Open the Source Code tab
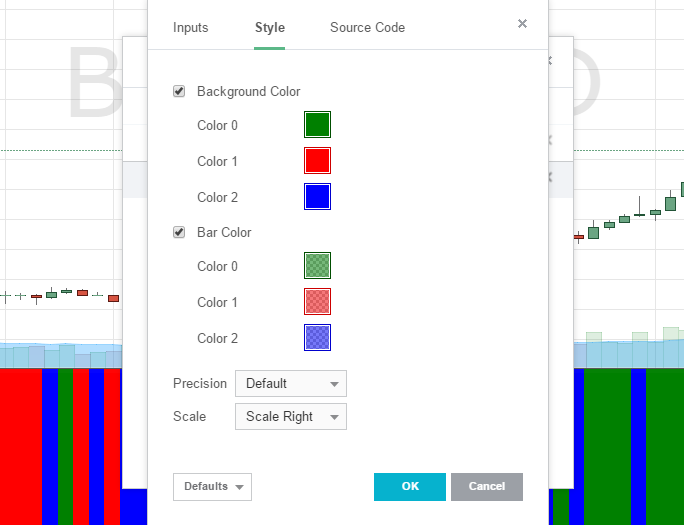The height and width of the screenshot is (525, 684). click(367, 28)
